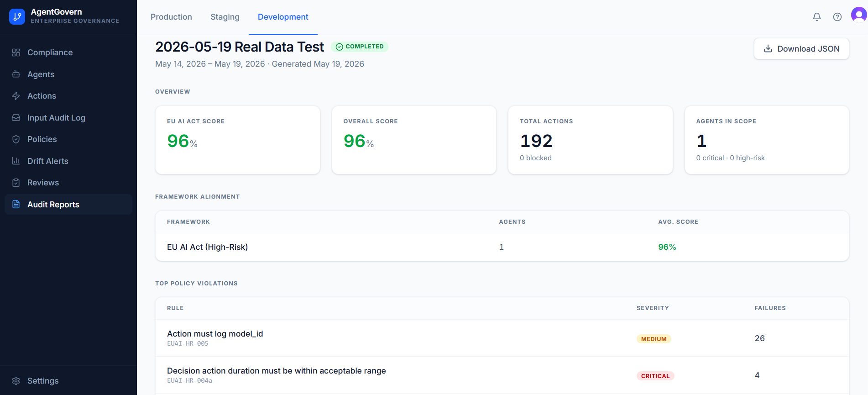Viewport: 868px width, 395px height.
Task: Click the Audit Reports document icon
Action: tap(16, 204)
